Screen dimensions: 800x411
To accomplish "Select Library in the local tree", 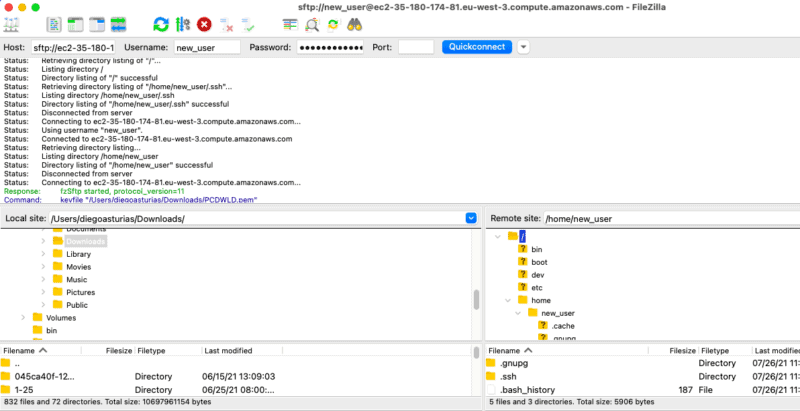I will (79, 254).
